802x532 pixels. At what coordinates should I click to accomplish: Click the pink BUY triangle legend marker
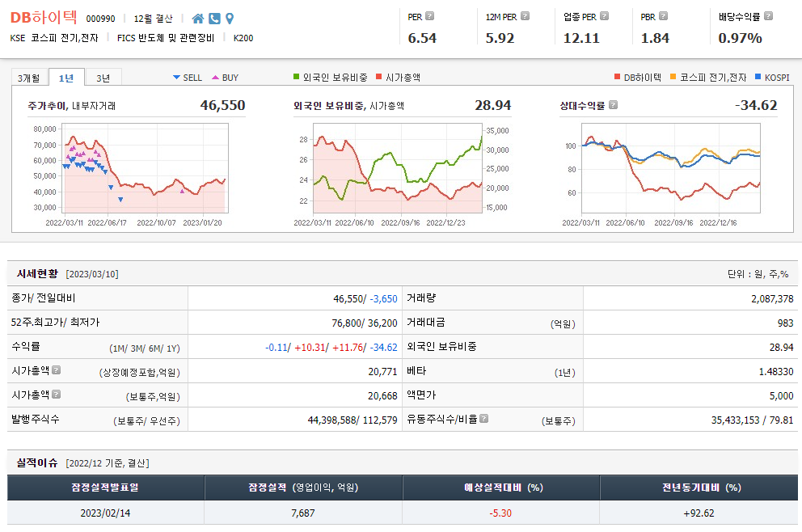215,78
